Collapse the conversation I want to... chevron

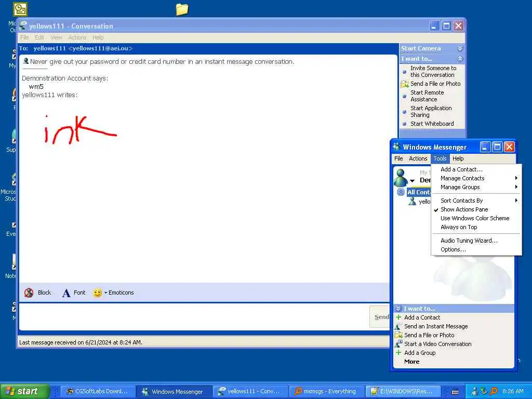click(x=460, y=59)
